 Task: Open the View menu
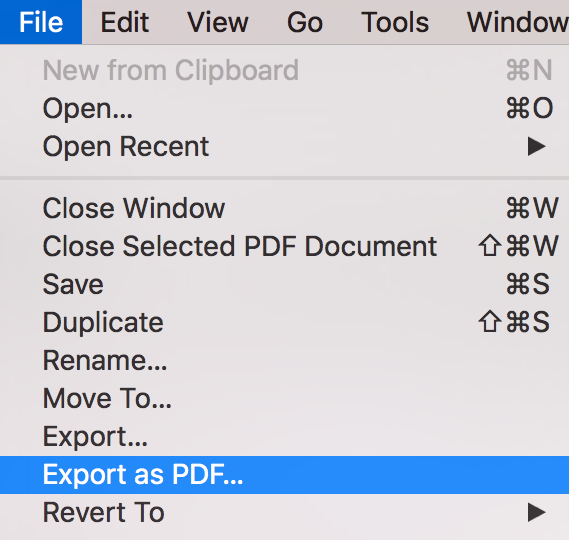click(218, 22)
